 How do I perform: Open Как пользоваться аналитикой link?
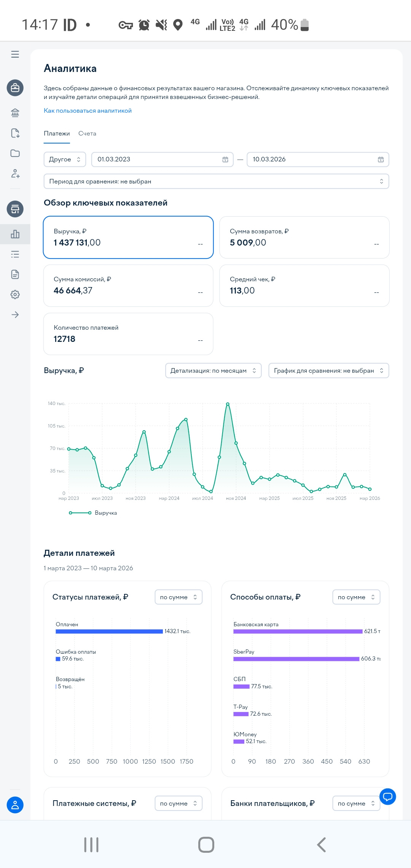coord(88,111)
